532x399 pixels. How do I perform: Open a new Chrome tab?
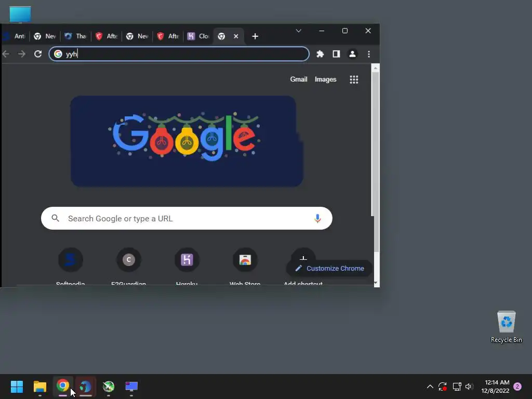(x=255, y=36)
